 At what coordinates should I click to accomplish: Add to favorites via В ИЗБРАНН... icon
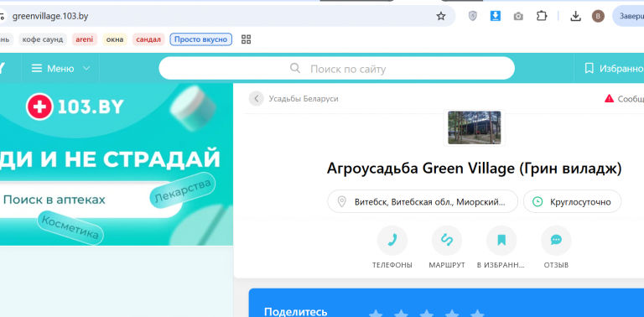(x=501, y=240)
